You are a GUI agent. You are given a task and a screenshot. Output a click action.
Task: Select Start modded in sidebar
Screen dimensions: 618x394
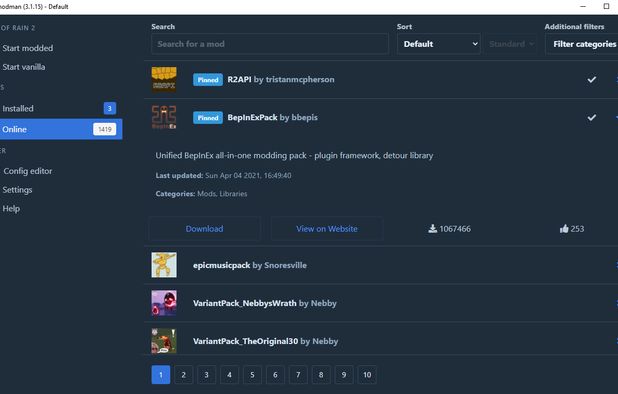tap(28, 48)
